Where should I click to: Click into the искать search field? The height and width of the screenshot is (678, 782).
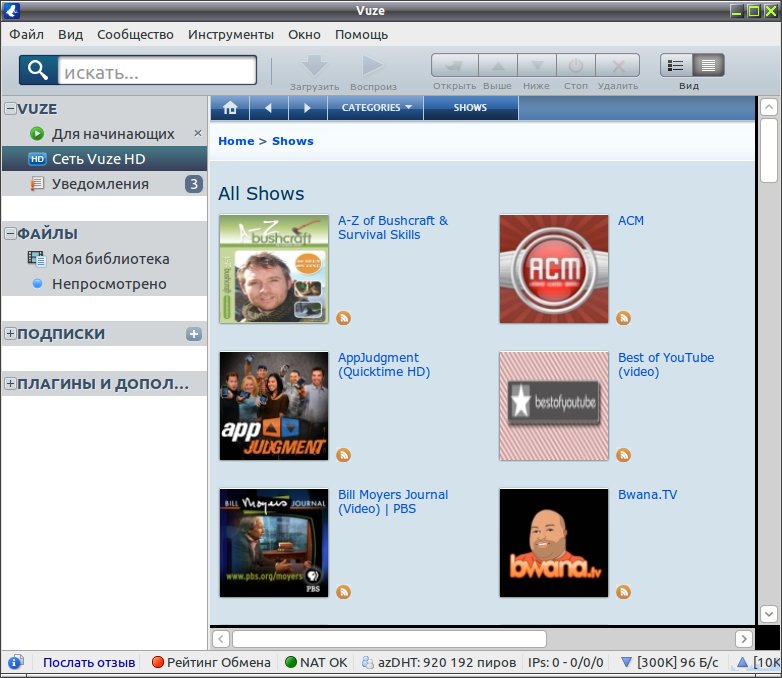[157, 70]
